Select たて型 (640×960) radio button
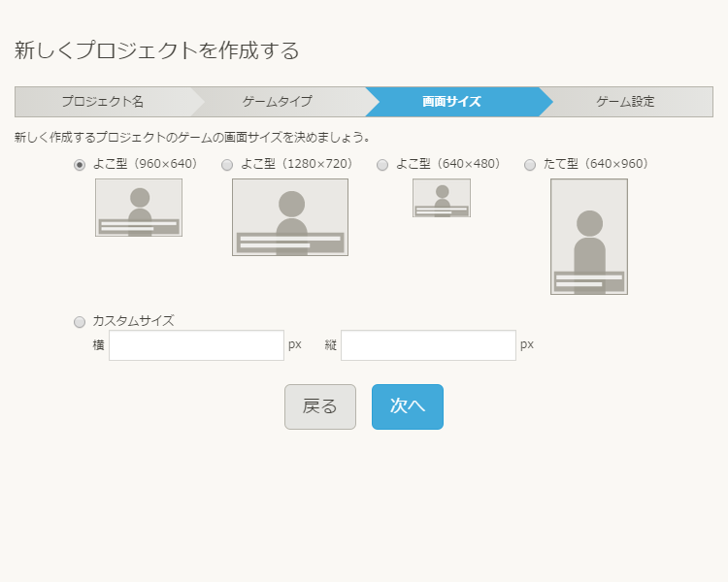Screen dimensions: 728x582 click(530, 165)
